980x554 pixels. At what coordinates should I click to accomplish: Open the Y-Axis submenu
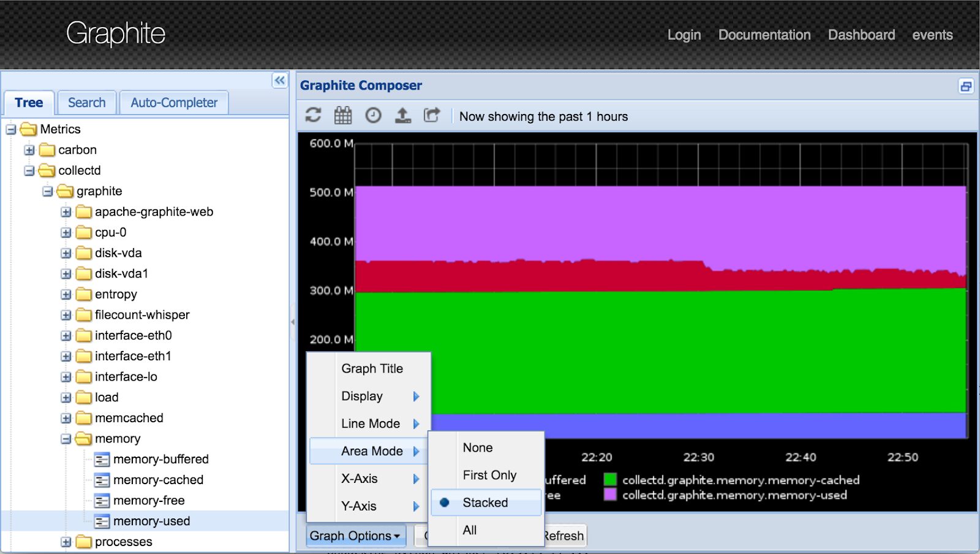tap(369, 506)
